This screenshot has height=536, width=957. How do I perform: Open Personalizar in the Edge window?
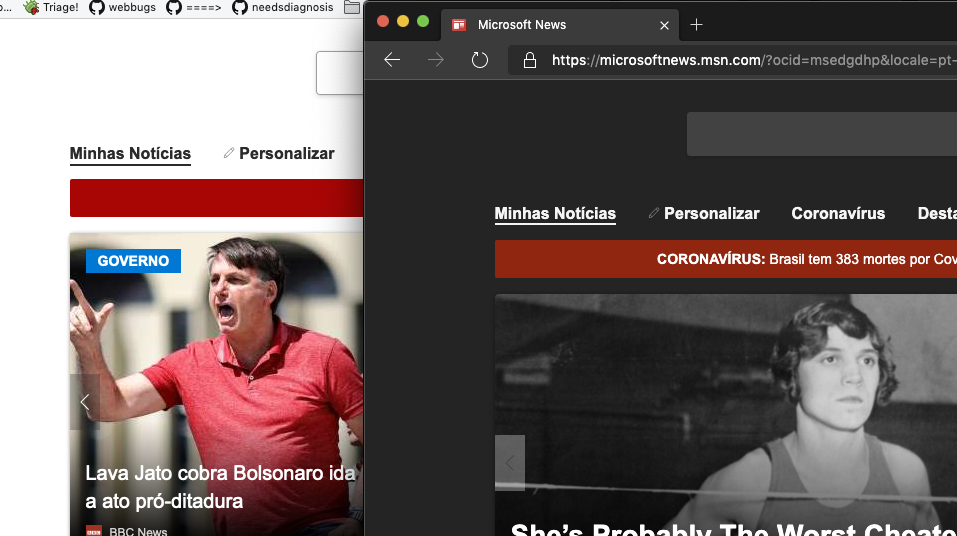(711, 214)
